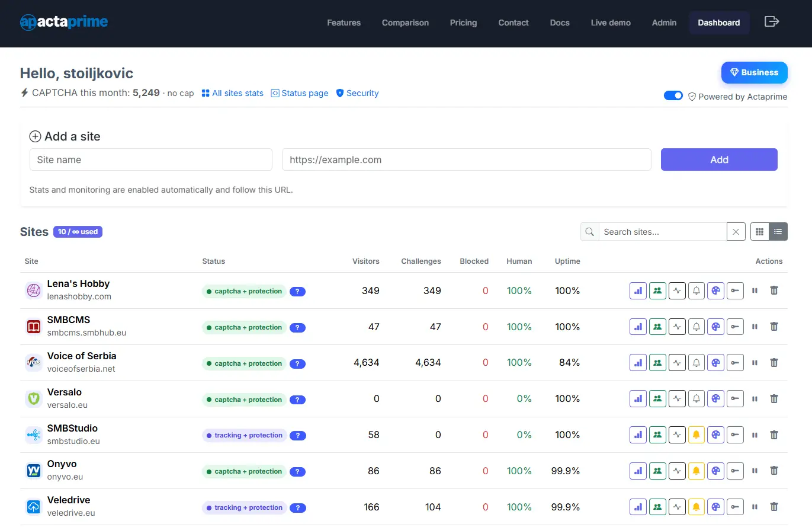Click captcha + protection badge for Versalo

(x=244, y=400)
